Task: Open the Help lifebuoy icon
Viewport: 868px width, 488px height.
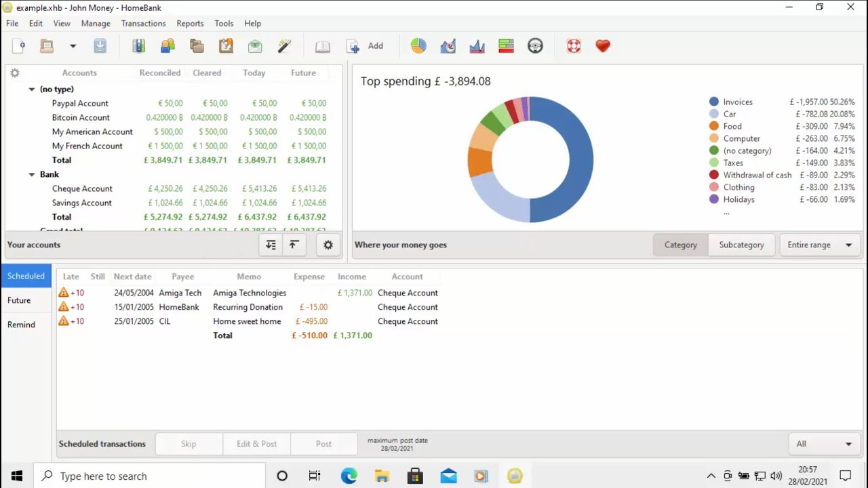Action: pos(574,46)
